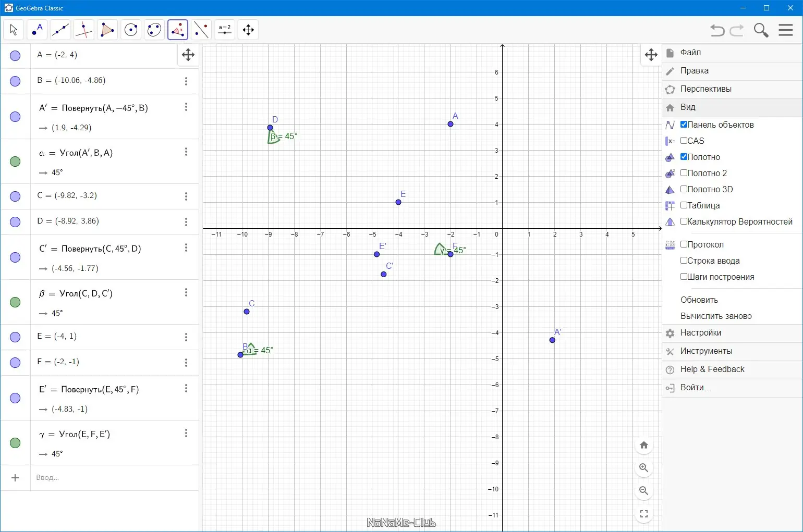
Task: Select the Polygon tool
Action: (107, 30)
